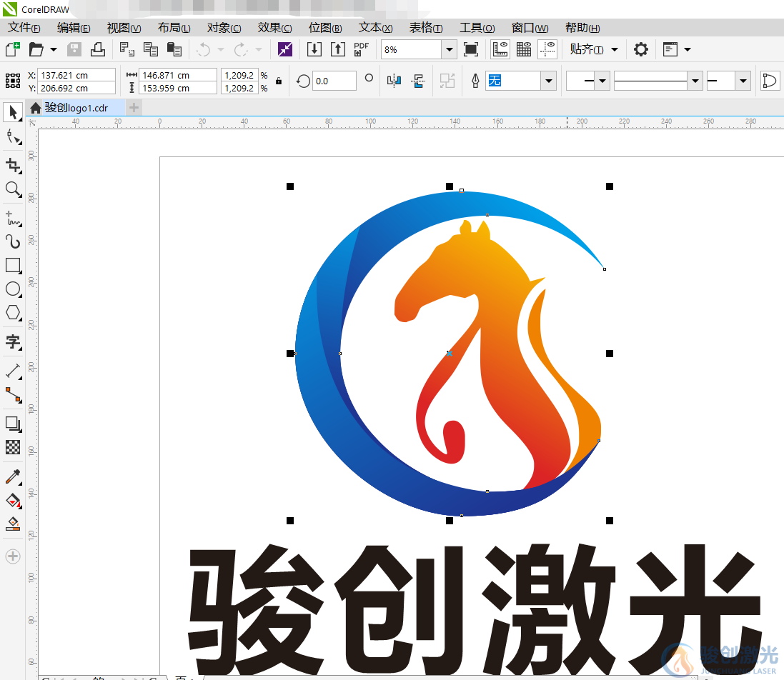784x680 pixels.
Task: Open the 帮助 menu
Action: 582,28
